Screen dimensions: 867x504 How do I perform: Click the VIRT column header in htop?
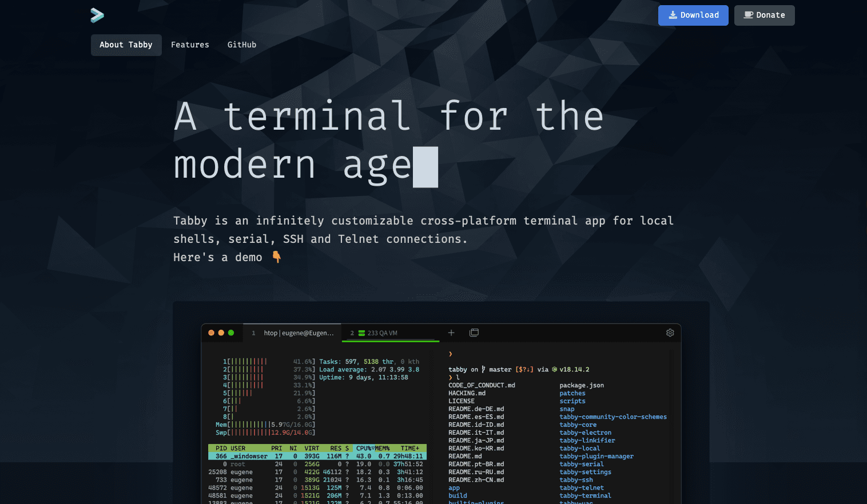(x=312, y=449)
